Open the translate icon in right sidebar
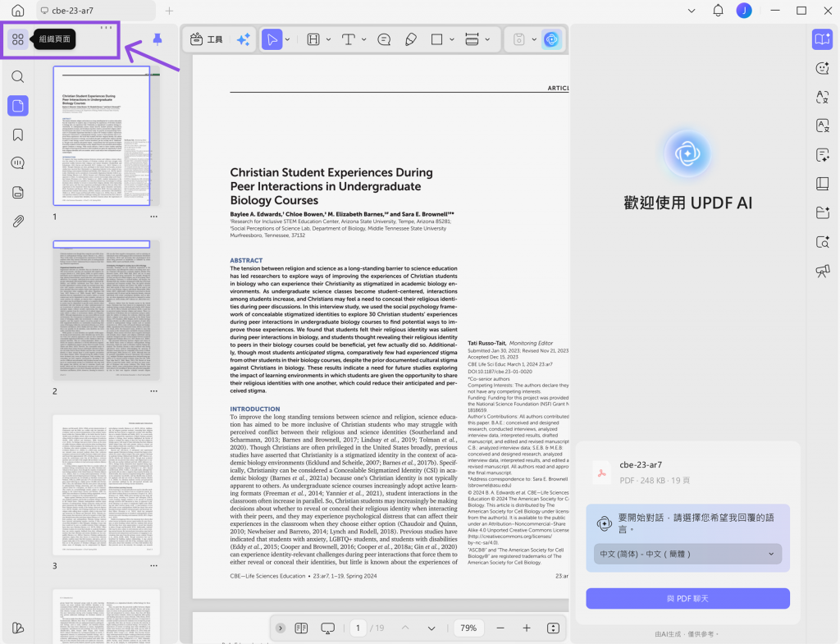The image size is (840, 644). click(x=822, y=97)
